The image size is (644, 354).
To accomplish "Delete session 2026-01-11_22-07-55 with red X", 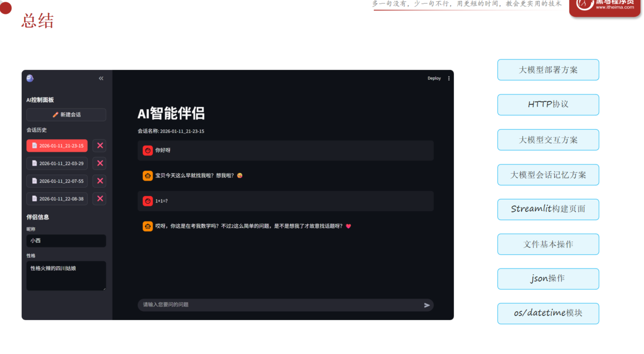I will tap(100, 181).
